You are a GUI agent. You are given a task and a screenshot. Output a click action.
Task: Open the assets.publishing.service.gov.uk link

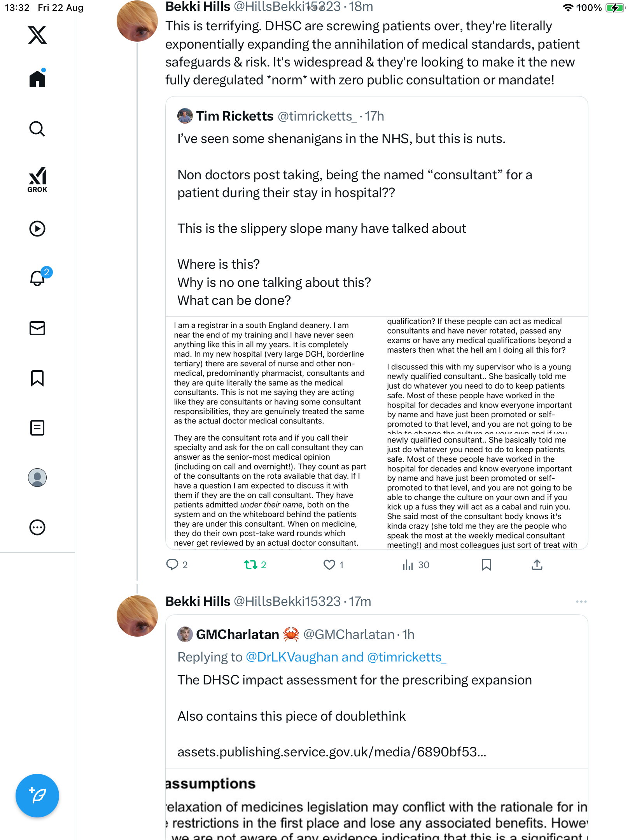coord(332,752)
